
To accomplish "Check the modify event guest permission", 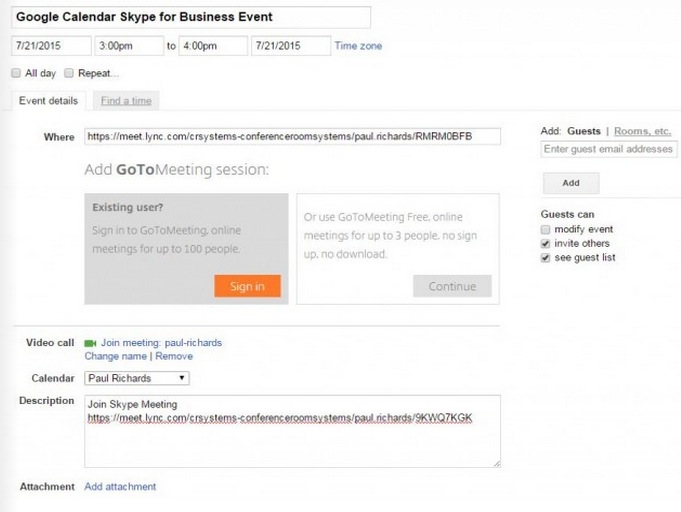I will tap(545, 229).
